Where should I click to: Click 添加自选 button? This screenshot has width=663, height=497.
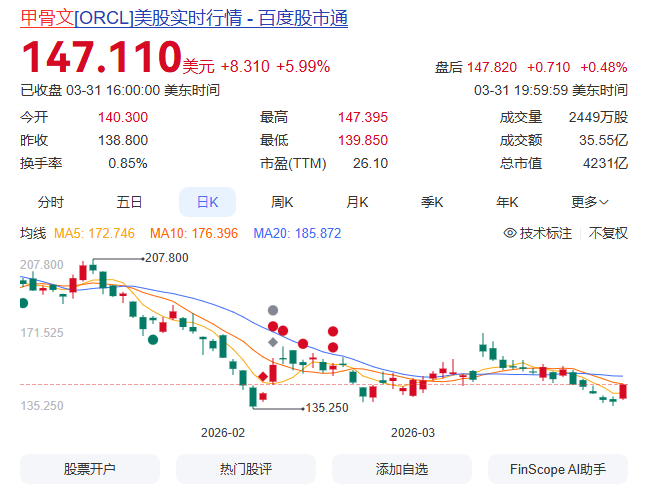(402, 469)
